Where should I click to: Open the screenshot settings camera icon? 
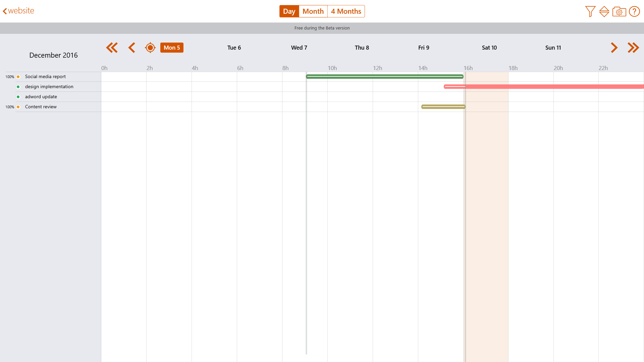click(x=619, y=12)
